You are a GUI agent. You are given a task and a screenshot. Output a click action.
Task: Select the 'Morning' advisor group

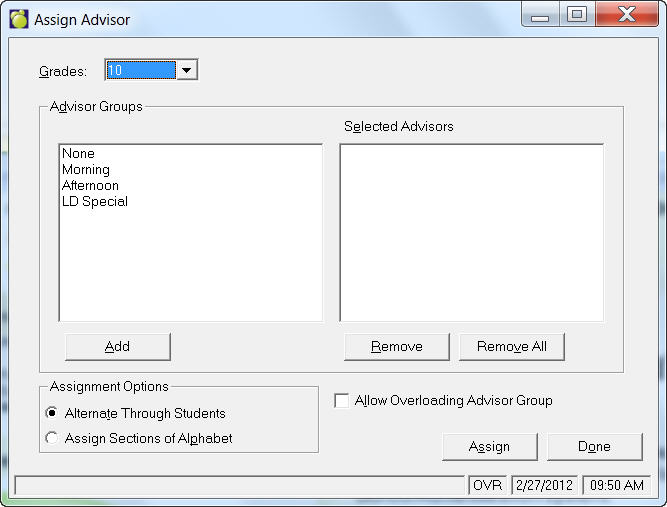[86, 170]
